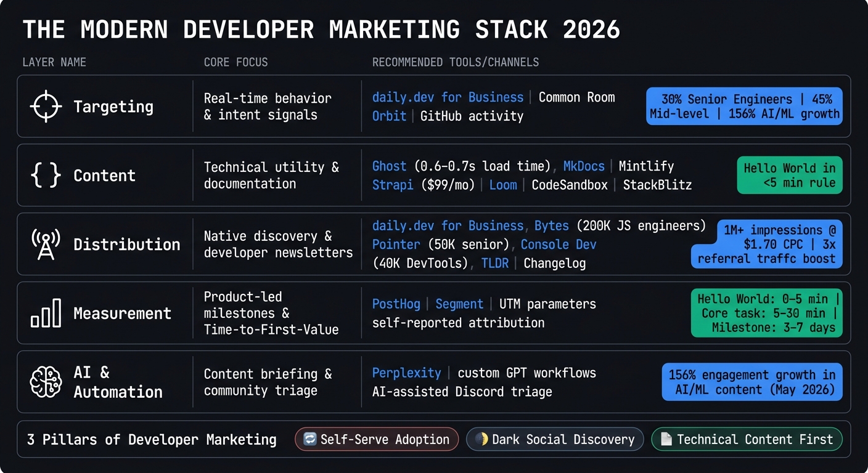Viewport: 868px width, 473px height.
Task: Select the Technical Content First pill
Action: click(x=747, y=439)
